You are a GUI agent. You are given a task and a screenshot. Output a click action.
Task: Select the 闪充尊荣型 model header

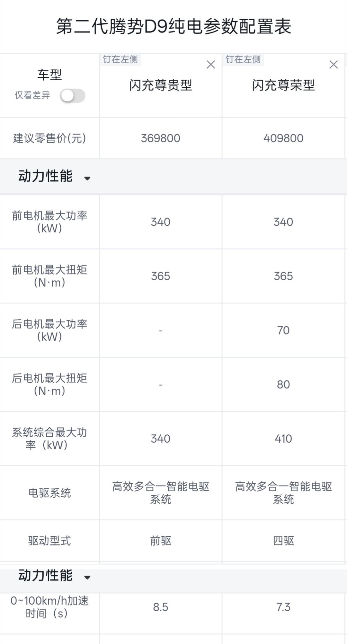pyautogui.click(x=283, y=85)
